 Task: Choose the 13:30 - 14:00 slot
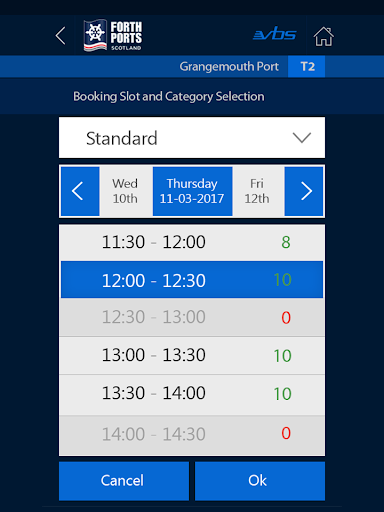pos(192,394)
